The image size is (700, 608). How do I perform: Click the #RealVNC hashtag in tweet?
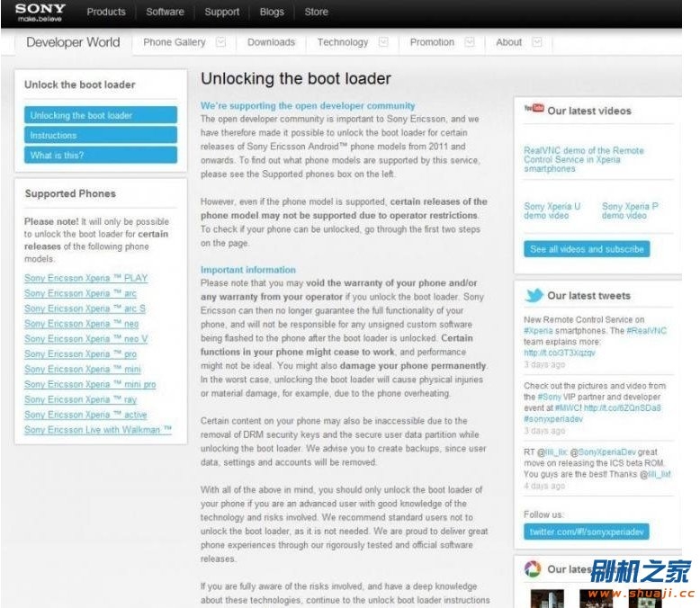pyautogui.click(x=646, y=331)
